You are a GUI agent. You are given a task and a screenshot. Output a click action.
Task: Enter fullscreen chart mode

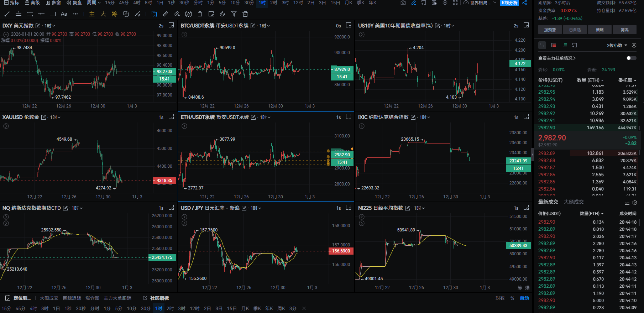(455, 2)
